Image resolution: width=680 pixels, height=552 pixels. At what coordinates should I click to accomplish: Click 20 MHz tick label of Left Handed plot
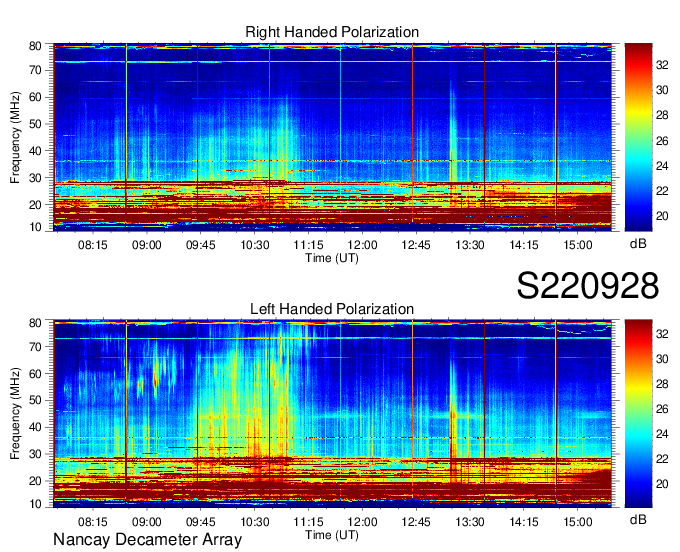coord(35,481)
